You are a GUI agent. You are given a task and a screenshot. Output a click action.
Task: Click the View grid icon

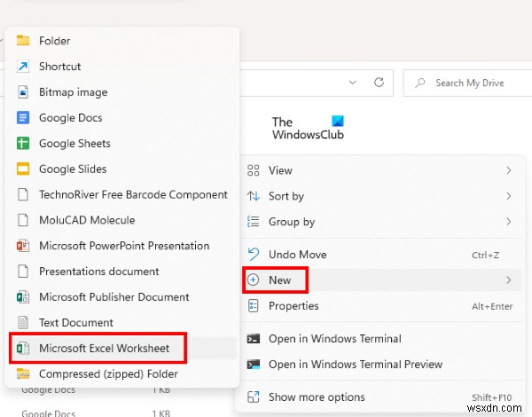253,170
